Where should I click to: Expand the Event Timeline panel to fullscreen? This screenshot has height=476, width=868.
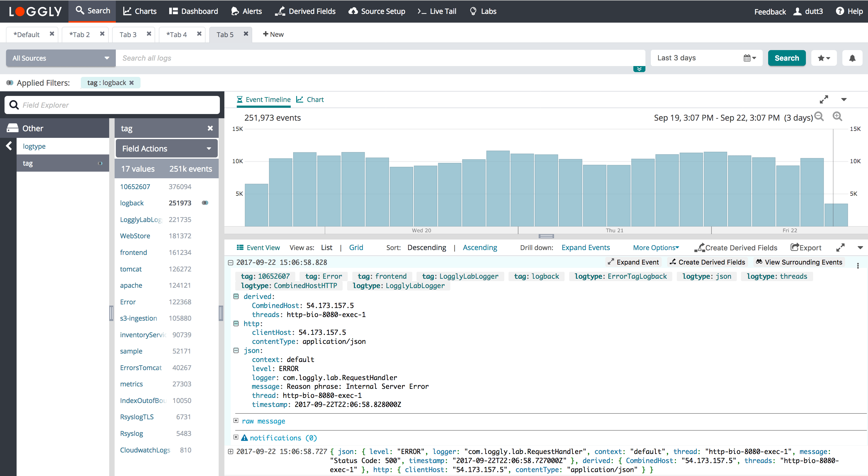tap(824, 100)
